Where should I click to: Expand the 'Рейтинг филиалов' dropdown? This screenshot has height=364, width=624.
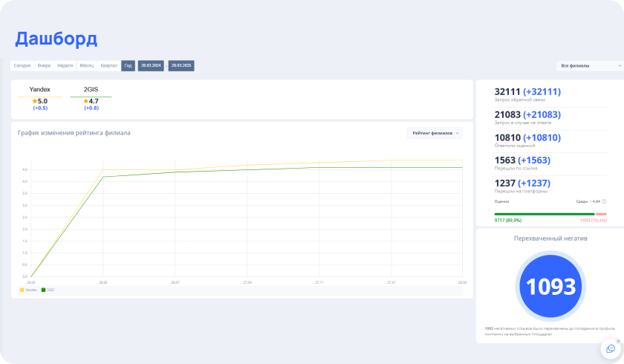tap(435, 133)
